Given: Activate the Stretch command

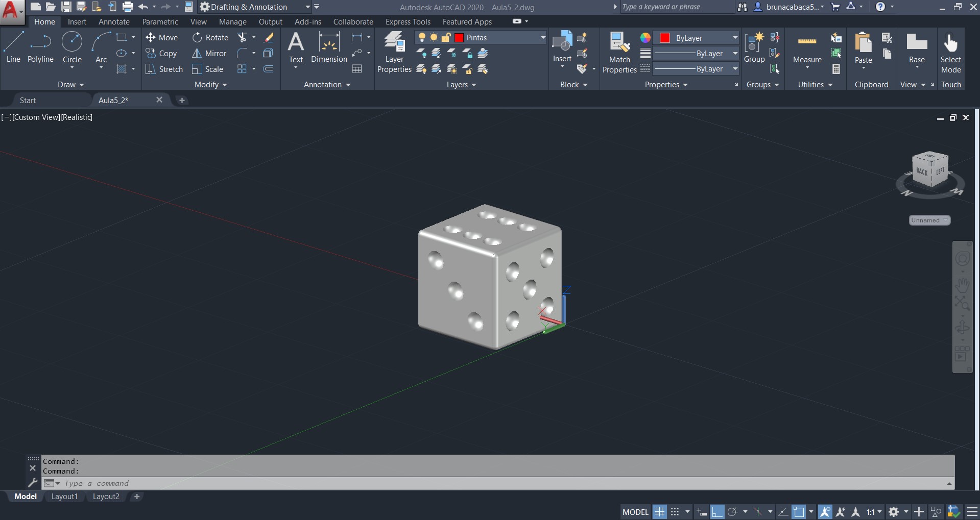Looking at the screenshot, I should tap(164, 69).
